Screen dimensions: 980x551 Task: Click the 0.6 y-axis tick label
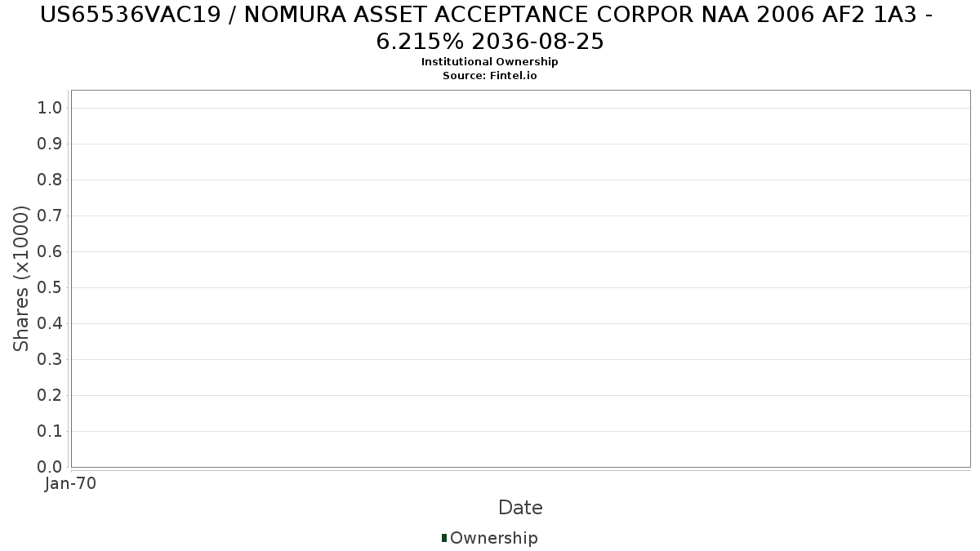tap(50, 251)
